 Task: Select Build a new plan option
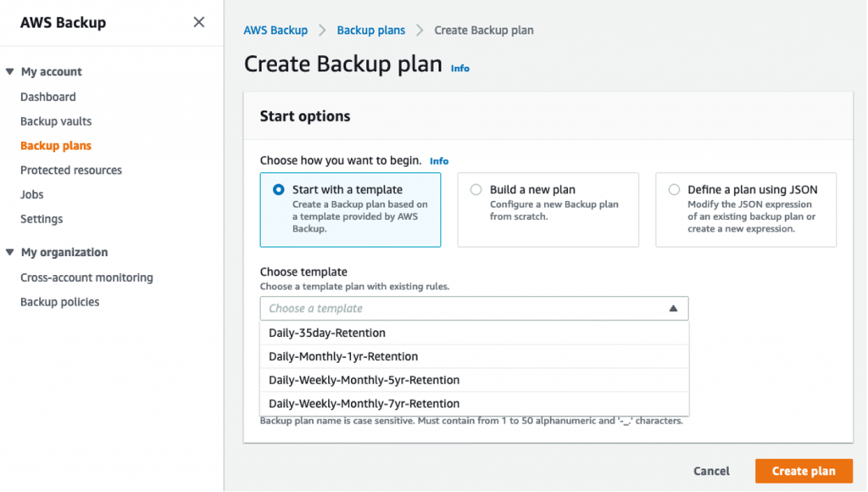click(x=476, y=190)
